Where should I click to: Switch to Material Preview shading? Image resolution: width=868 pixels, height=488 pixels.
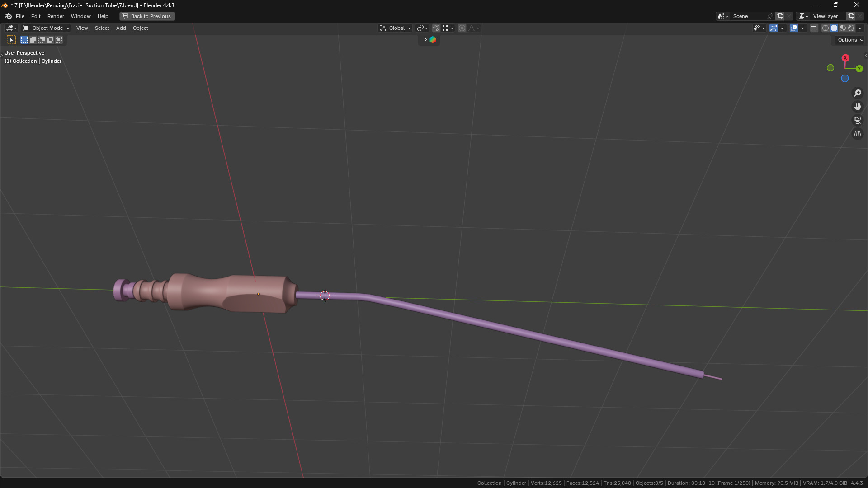(843, 28)
